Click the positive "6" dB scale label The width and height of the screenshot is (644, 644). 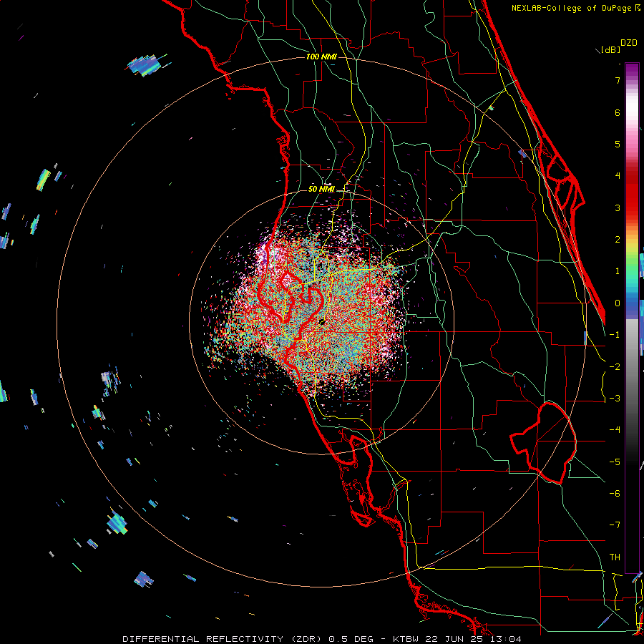point(618,112)
